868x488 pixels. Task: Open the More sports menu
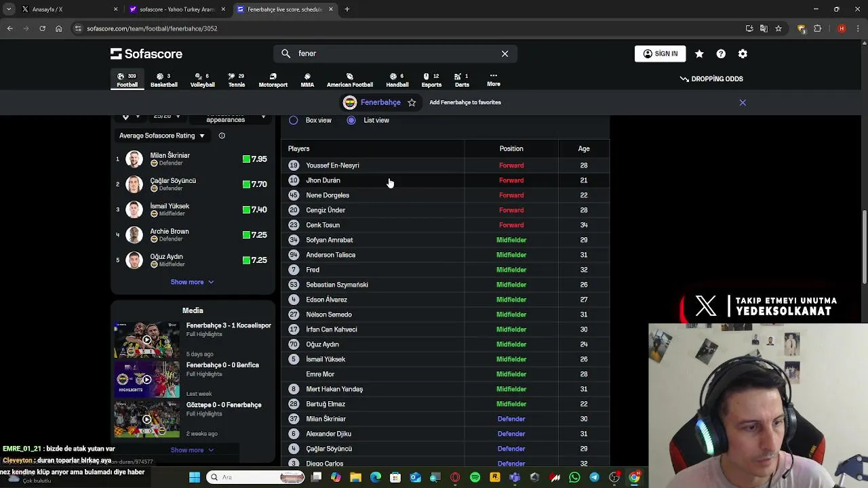coord(494,79)
